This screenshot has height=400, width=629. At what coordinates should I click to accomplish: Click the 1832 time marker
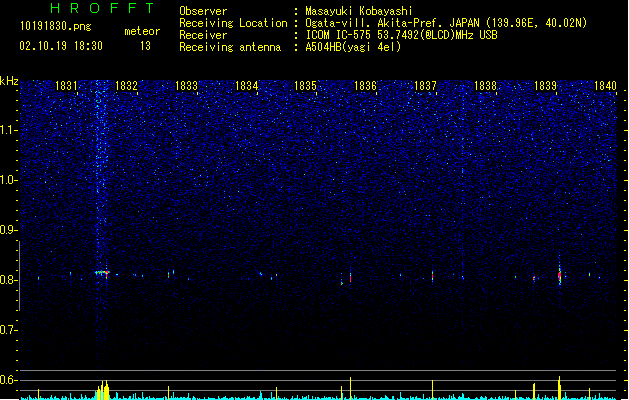[x=126, y=86]
